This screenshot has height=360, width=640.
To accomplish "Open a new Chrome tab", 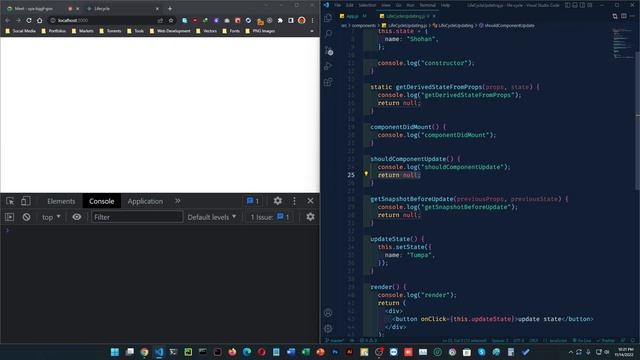I will (x=170, y=8).
